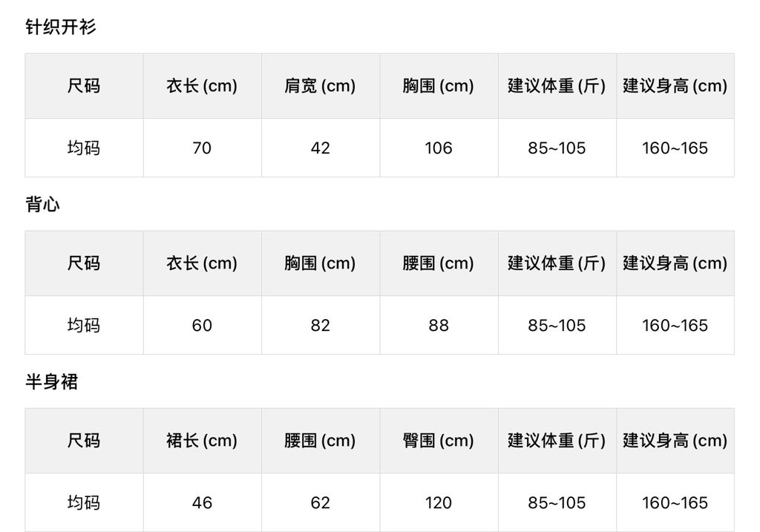Click the vest 衣长 value 60
The image size is (760, 532).
pos(202,326)
